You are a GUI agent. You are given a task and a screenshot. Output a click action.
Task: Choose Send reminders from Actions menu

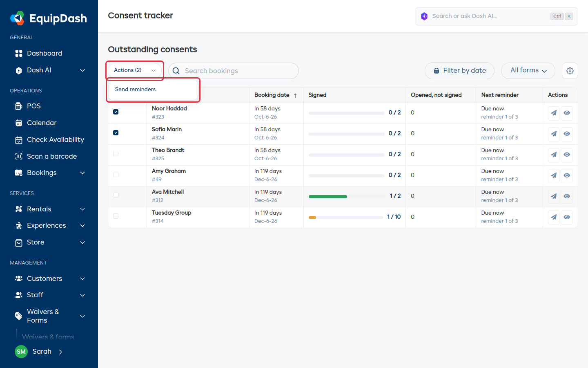(x=153, y=90)
